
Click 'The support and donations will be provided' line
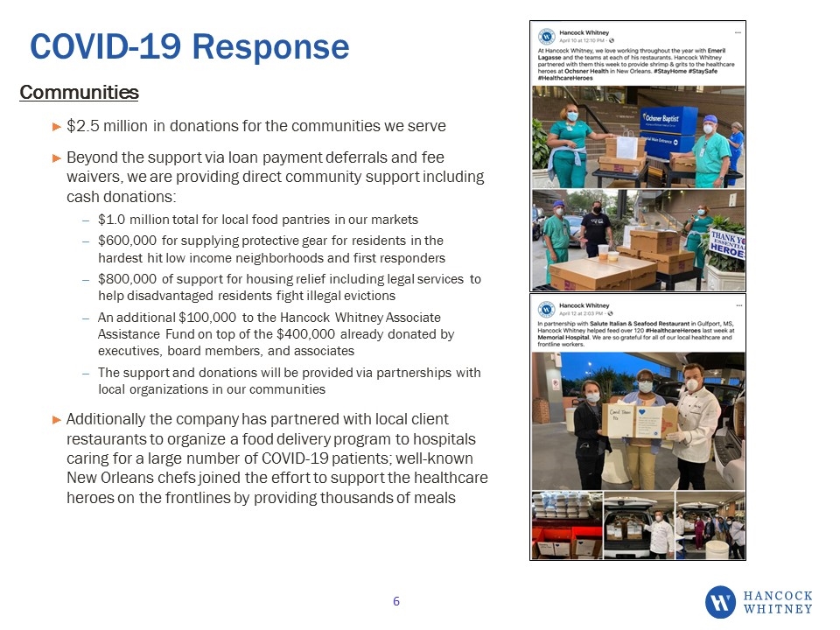tap(290, 381)
